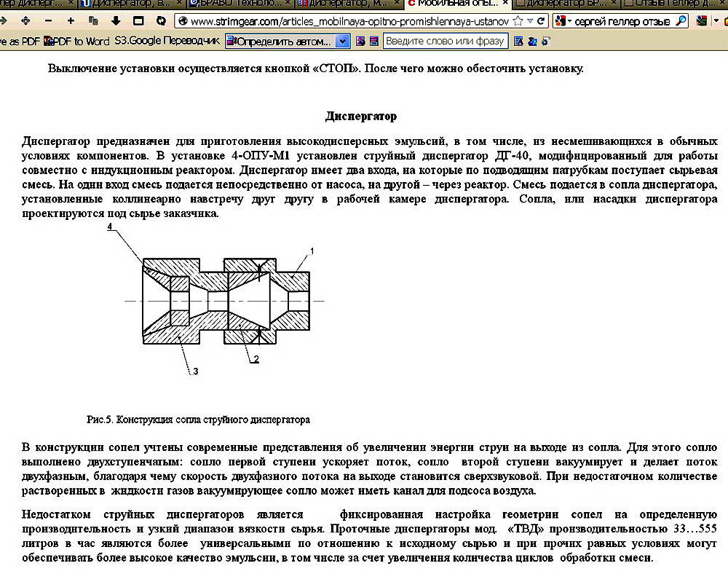Open downloads with the down-arrow icon
728x582 pixels.
click(x=116, y=21)
